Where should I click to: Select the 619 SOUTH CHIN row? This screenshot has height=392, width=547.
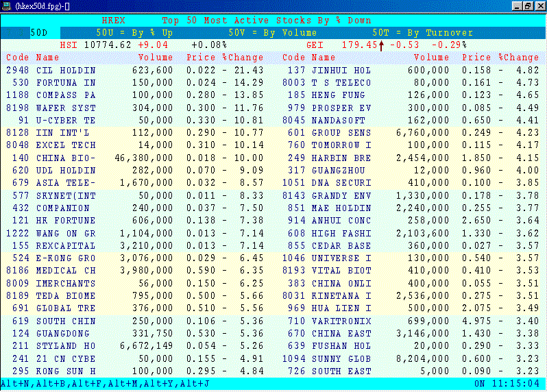point(134,321)
